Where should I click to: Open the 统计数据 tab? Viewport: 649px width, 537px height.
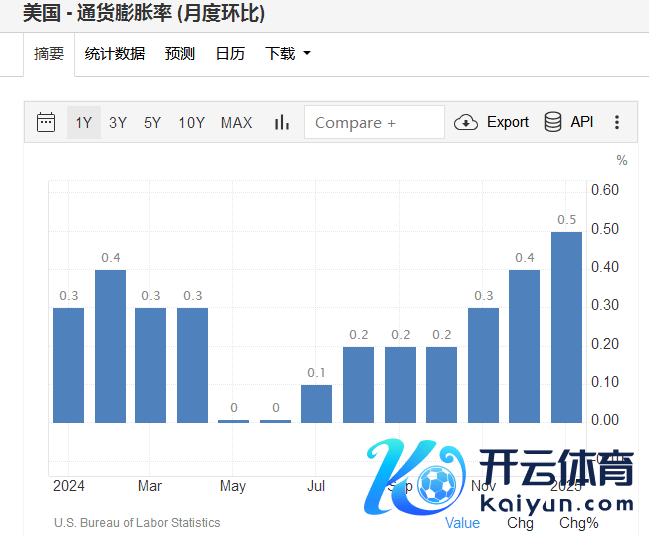click(115, 53)
